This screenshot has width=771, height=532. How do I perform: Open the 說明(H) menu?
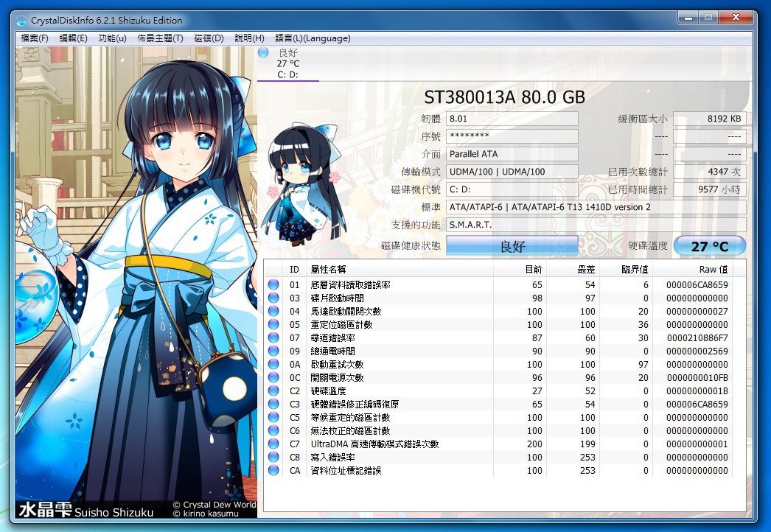pyautogui.click(x=249, y=38)
